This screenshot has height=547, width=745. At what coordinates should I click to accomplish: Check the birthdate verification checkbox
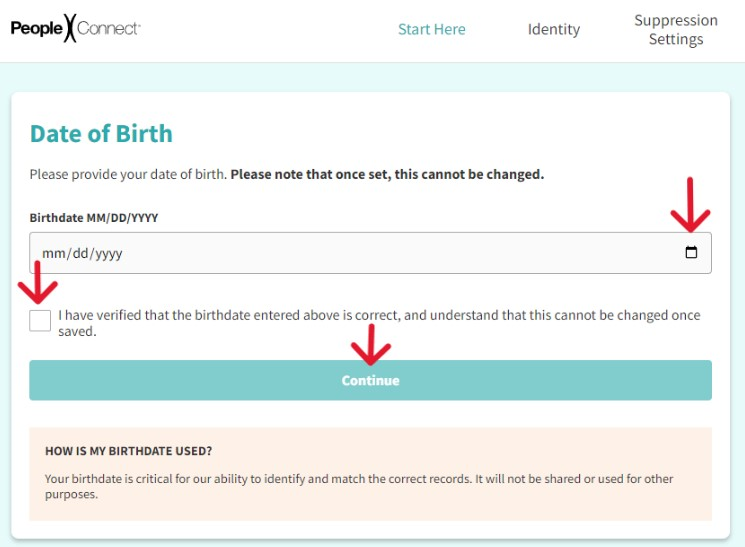tap(40, 321)
